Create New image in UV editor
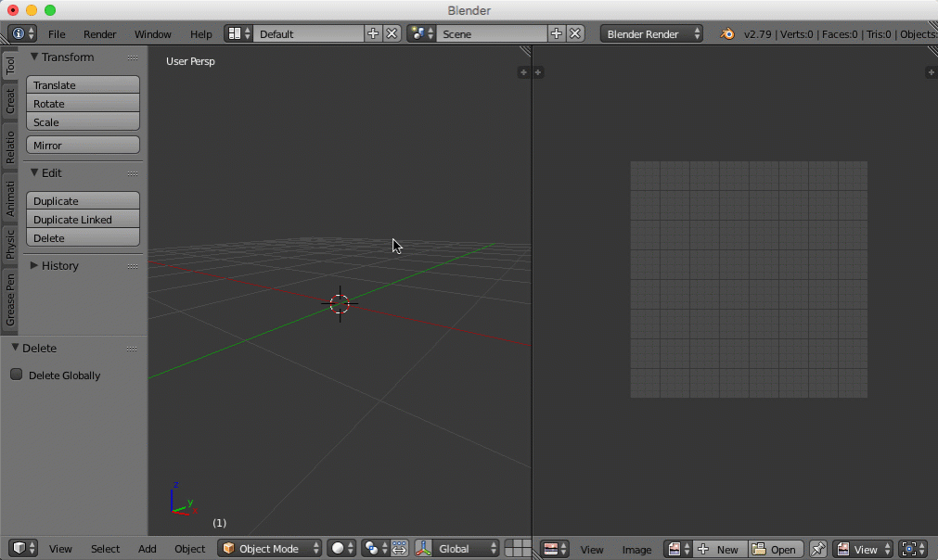This screenshot has height=560, width=938. tap(720, 549)
